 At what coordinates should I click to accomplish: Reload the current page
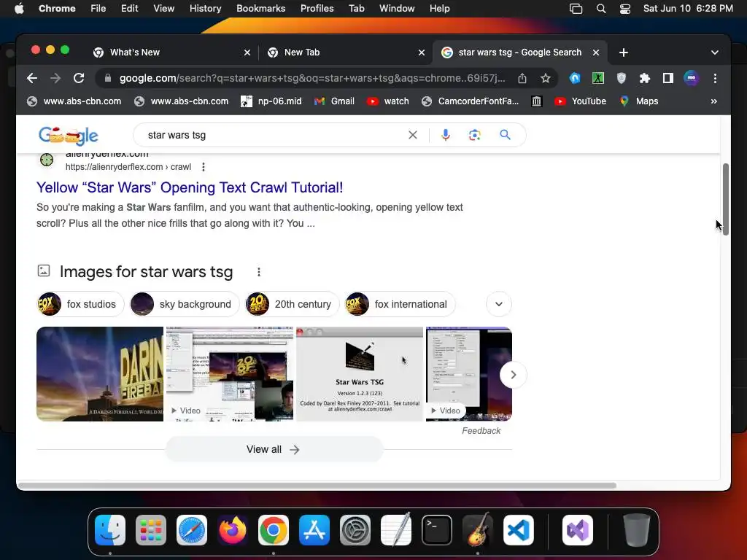coord(79,78)
